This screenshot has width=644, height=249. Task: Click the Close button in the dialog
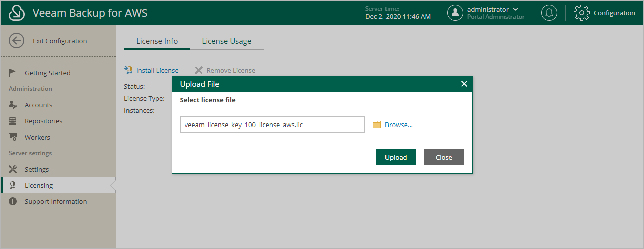[x=444, y=157]
